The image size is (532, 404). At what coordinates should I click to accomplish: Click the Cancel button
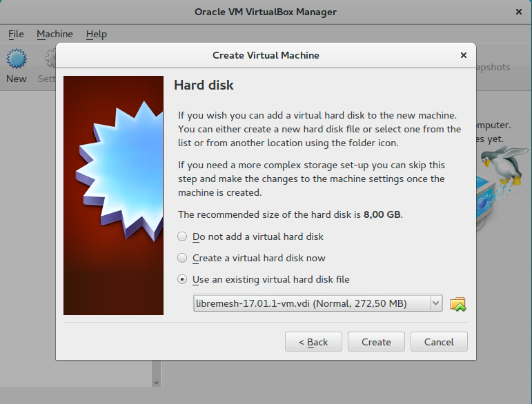439,342
